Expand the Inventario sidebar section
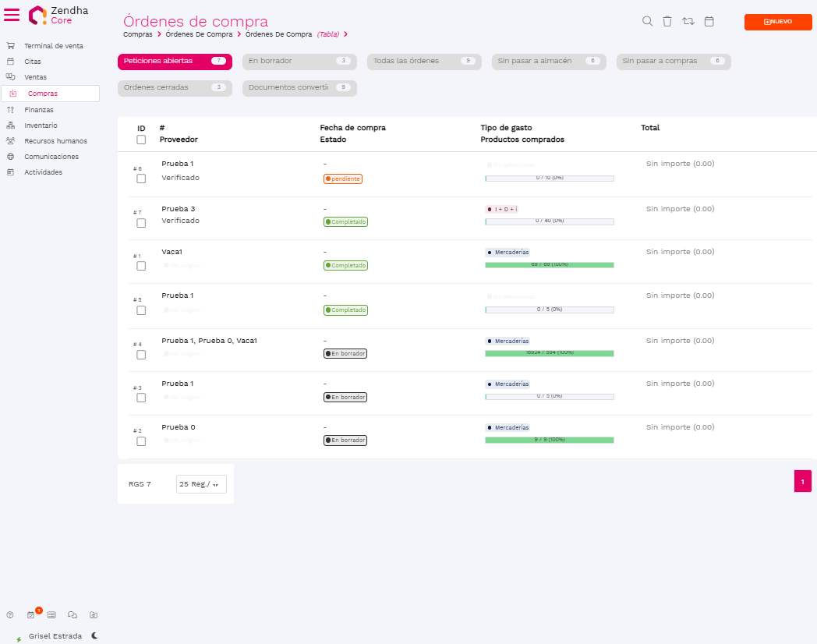The image size is (817, 644). [x=41, y=126]
